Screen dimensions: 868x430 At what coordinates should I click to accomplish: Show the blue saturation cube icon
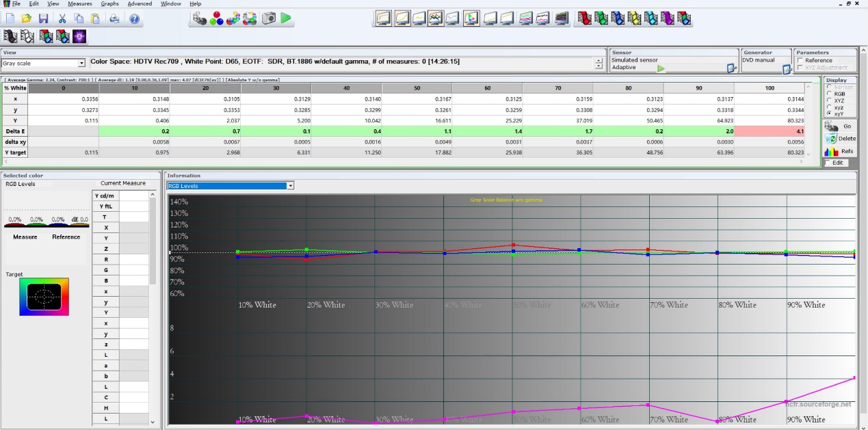[x=618, y=18]
